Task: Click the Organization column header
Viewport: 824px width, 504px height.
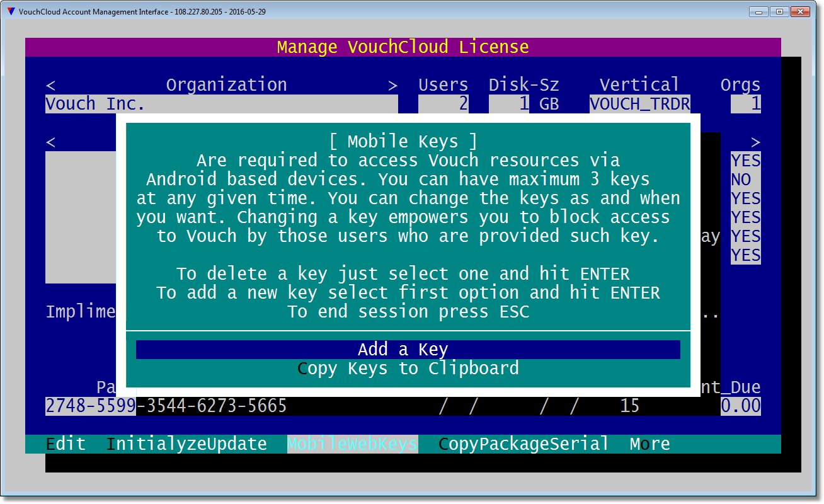Action: click(x=226, y=85)
